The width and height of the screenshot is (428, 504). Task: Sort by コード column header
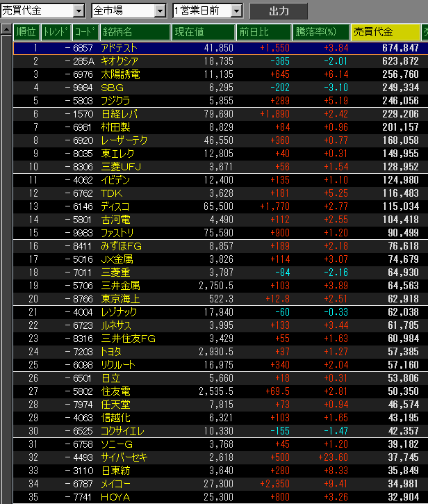click(85, 32)
